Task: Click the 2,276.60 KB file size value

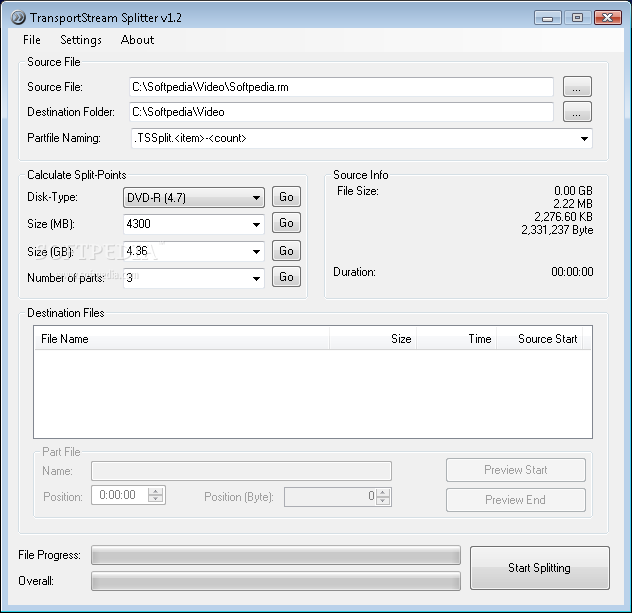Action: point(563,217)
